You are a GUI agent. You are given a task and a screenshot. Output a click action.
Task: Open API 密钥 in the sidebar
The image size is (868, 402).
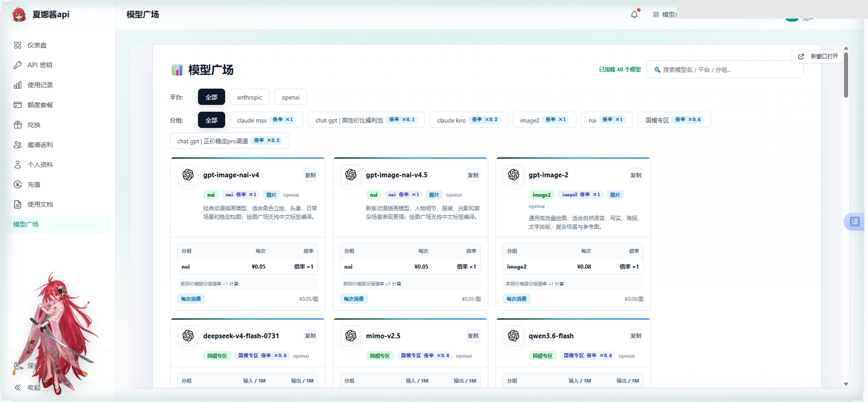point(58,65)
